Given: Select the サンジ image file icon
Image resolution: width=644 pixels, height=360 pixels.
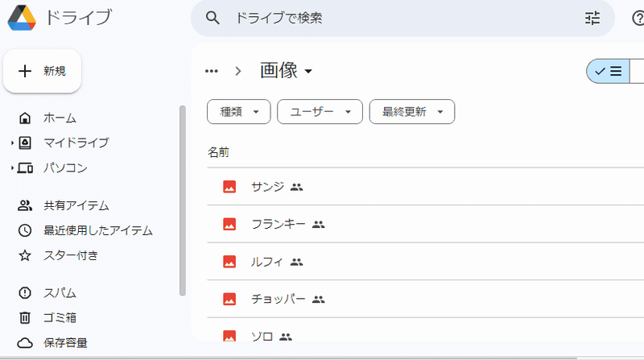Looking at the screenshot, I should pos(229,187).
